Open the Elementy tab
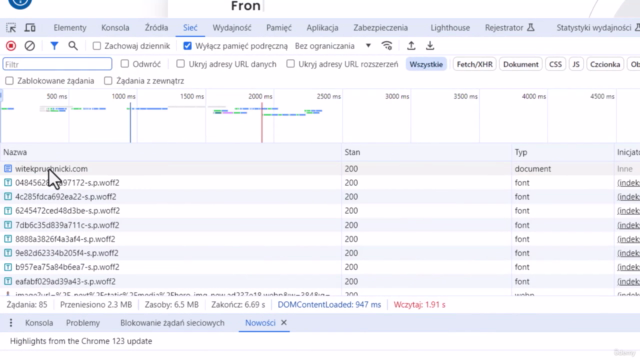 [x=70, y=28]
